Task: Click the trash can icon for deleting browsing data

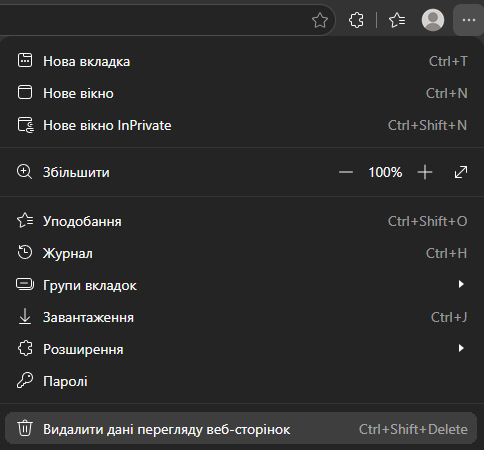Action: 25,428
